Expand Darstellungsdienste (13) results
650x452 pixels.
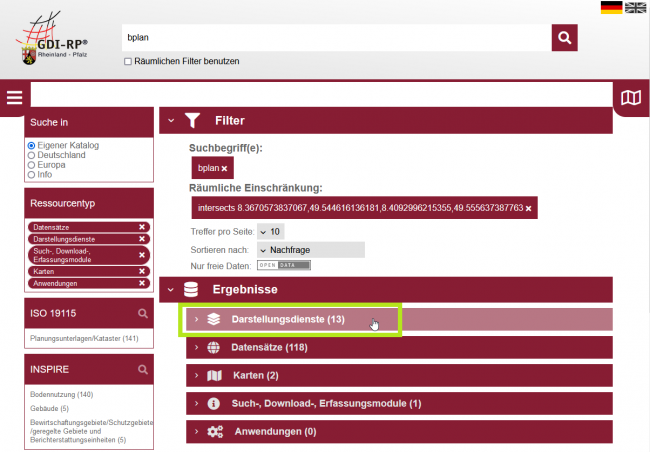pyautogui.click(x=399, y=319)
